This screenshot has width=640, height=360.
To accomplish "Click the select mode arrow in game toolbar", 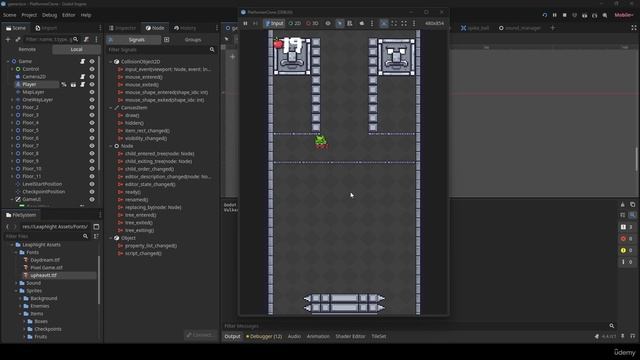I will click(x=340, y=24).
